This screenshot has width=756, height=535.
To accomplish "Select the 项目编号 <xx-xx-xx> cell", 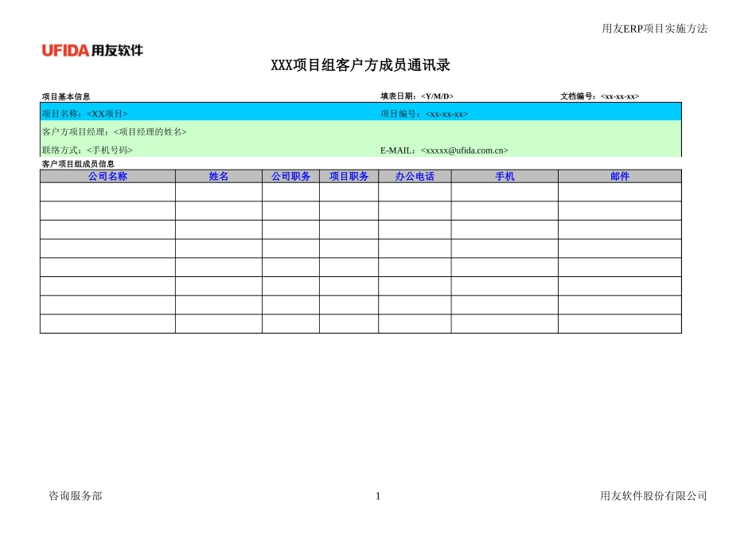I will click(424, 114).
